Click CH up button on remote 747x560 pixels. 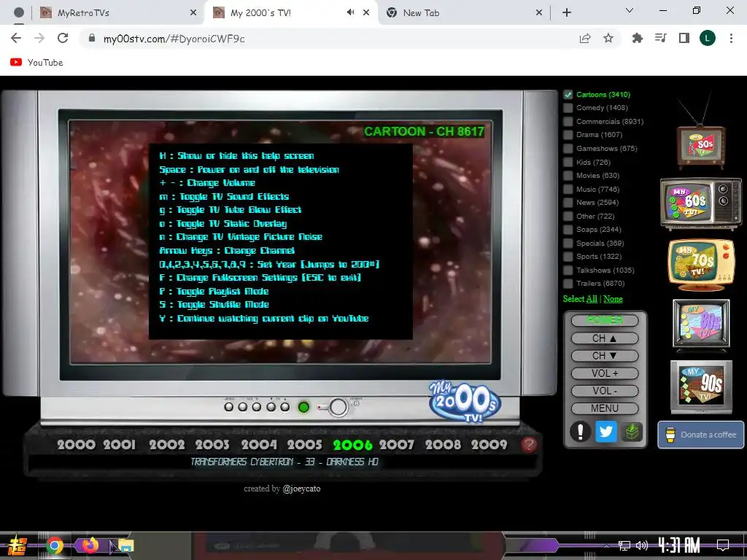point(605,338)
